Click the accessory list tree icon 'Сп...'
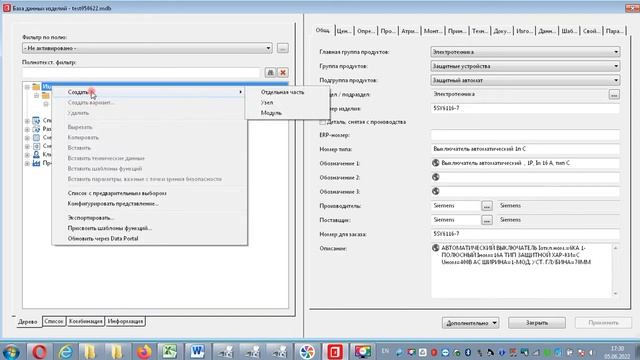The image size is (640, 360). click(x=36, y=120)
